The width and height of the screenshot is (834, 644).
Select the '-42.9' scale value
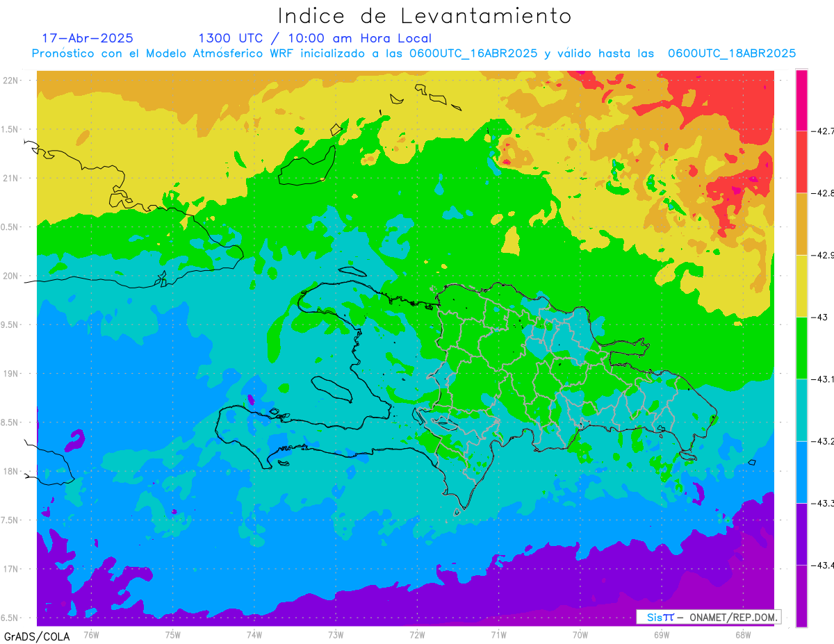tap(822, 255)
